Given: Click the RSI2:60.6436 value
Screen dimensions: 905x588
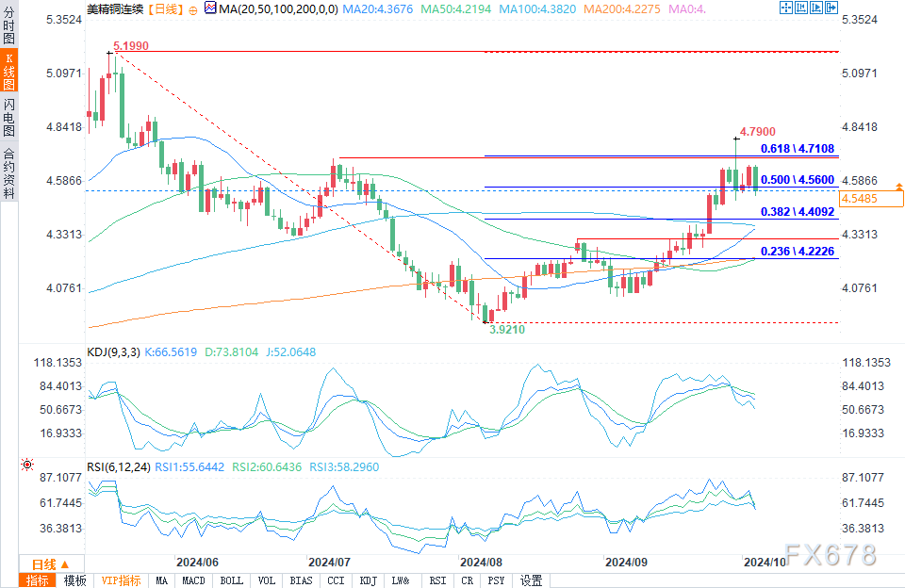Looking at the screenshot, I should (x=267, y=466).
